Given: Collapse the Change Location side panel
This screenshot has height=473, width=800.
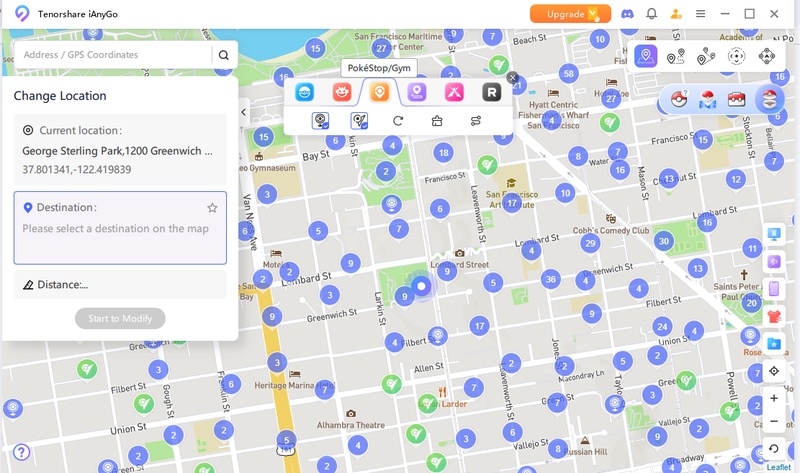Looking at the screenshot, I should coord(244,113).
